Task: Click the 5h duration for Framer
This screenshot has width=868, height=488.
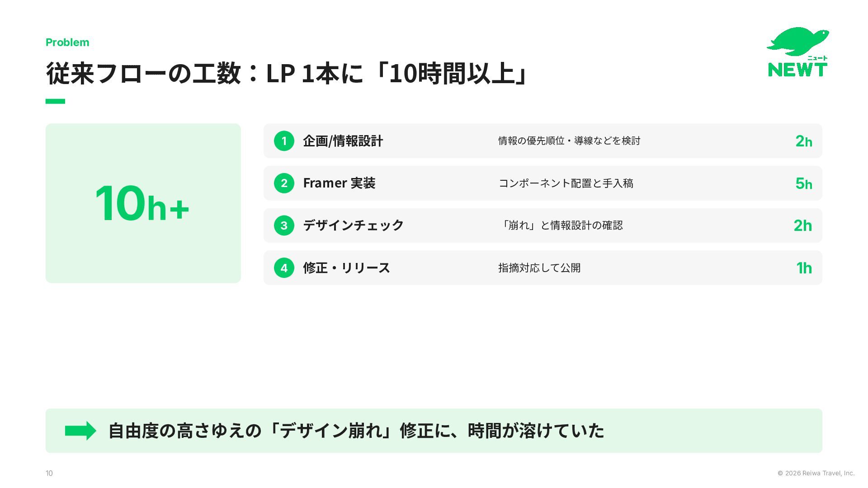Action: coord(804,183)
